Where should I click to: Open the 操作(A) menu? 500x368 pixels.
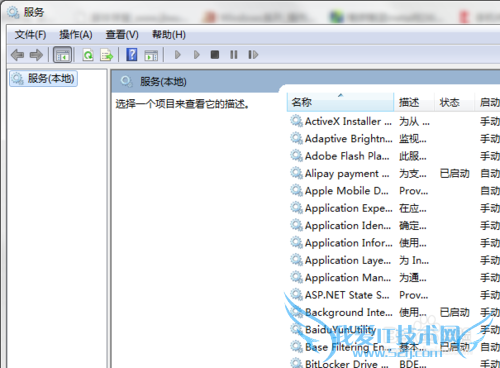point(76,34)
